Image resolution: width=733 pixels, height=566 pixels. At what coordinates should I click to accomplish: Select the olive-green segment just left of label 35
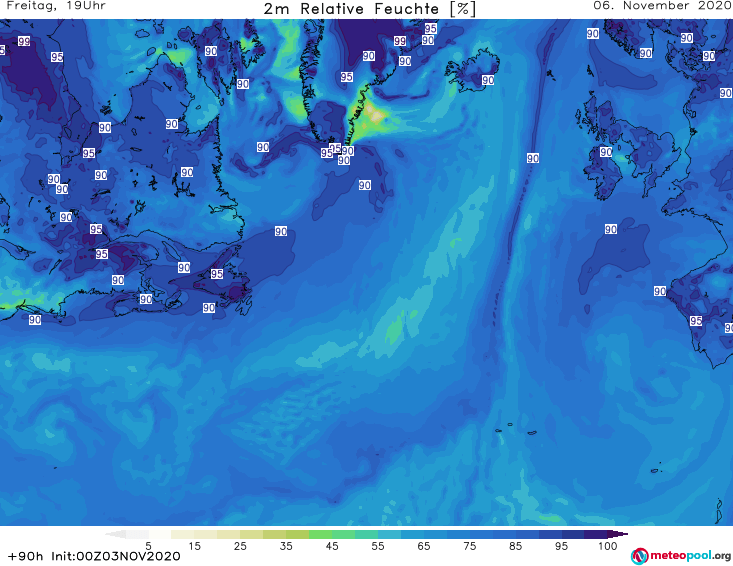pos(274,534)
